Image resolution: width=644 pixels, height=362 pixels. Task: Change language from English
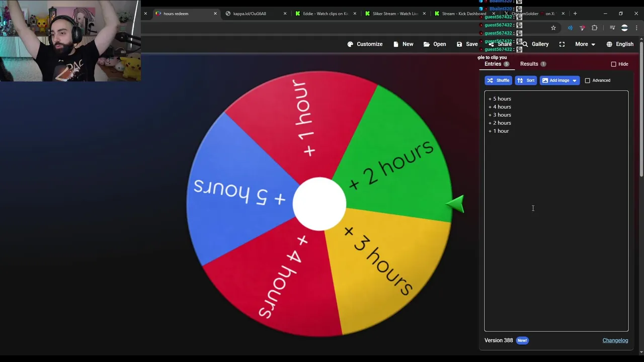coord(620,44)
